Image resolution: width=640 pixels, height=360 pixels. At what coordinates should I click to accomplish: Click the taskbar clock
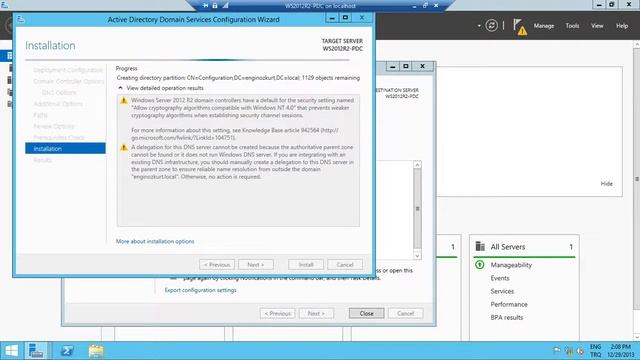620,351
